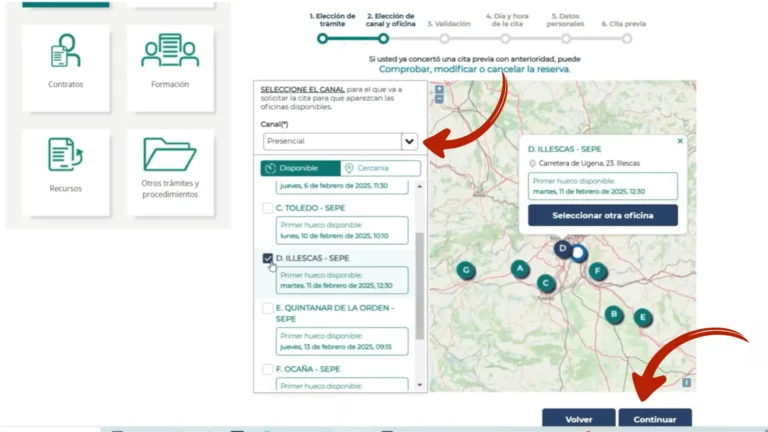The height and width of the screenshot is (432, 768).
Task: Select map marker A
Action: [520, 268]
